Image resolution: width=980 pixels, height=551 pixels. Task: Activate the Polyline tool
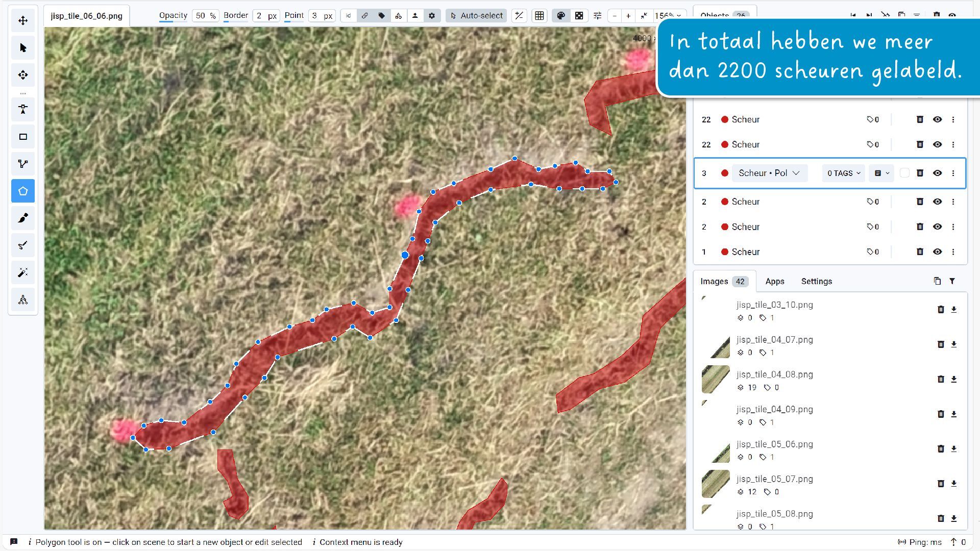23,164
